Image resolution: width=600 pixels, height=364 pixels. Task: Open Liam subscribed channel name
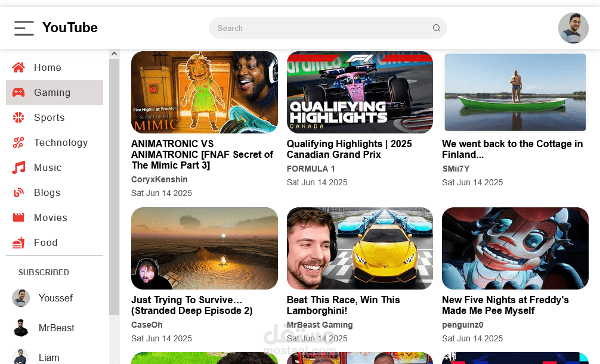coord(49,357)
